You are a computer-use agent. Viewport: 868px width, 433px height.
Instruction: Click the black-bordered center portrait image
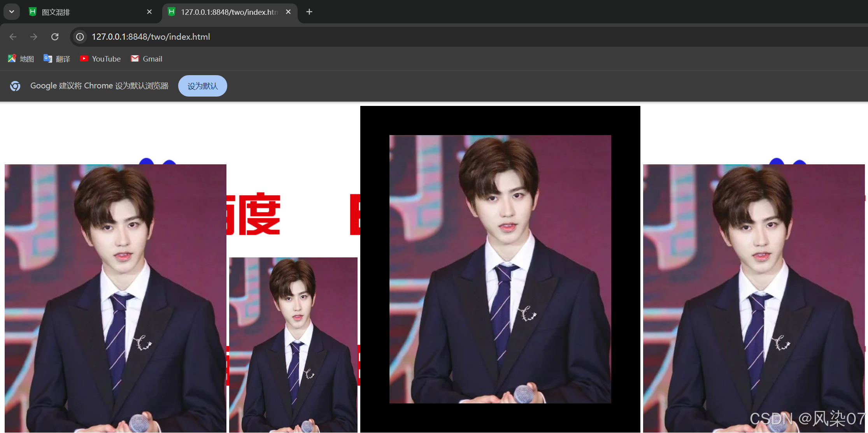coord(500,269)
